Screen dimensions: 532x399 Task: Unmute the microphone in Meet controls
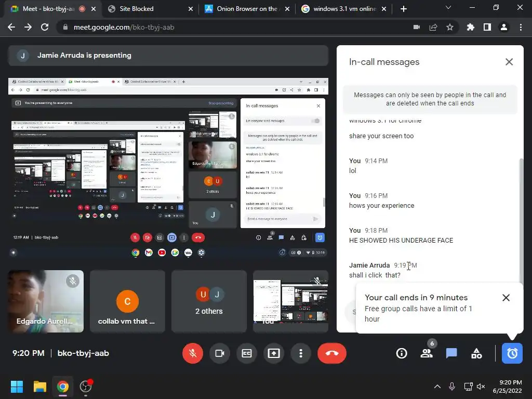coord(193,353)
